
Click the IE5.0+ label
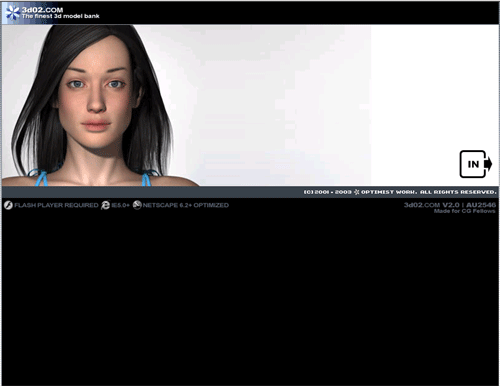point(120,205)
